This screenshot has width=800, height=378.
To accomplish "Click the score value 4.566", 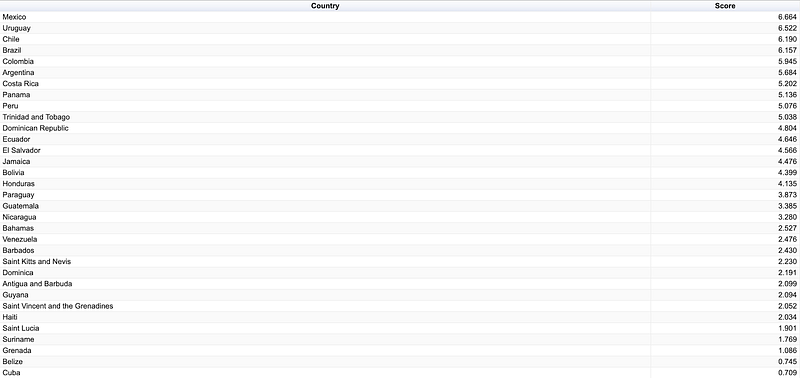I will click(787, 150).
